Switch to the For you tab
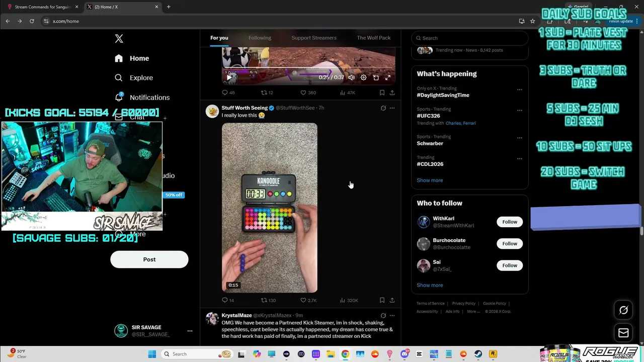The height and width of the screenshot is (362, 644). click(x=219, y=38)
